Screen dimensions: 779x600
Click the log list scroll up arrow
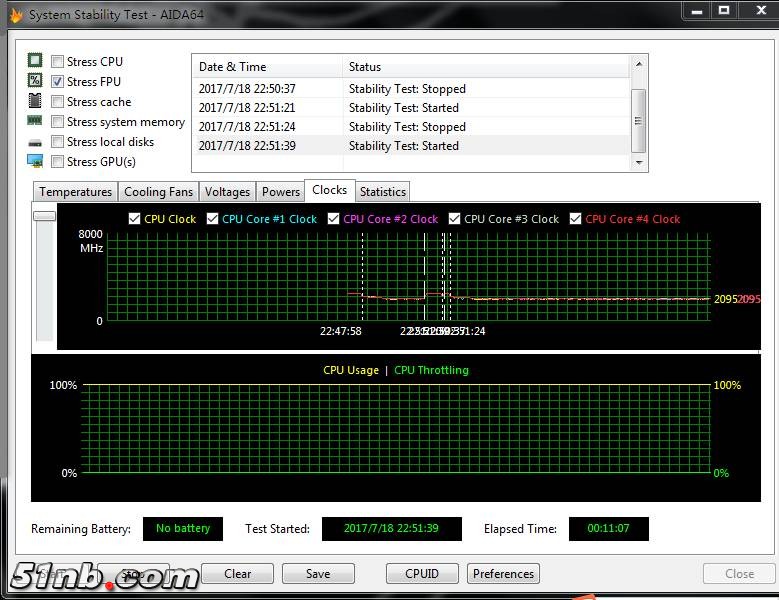639,64
